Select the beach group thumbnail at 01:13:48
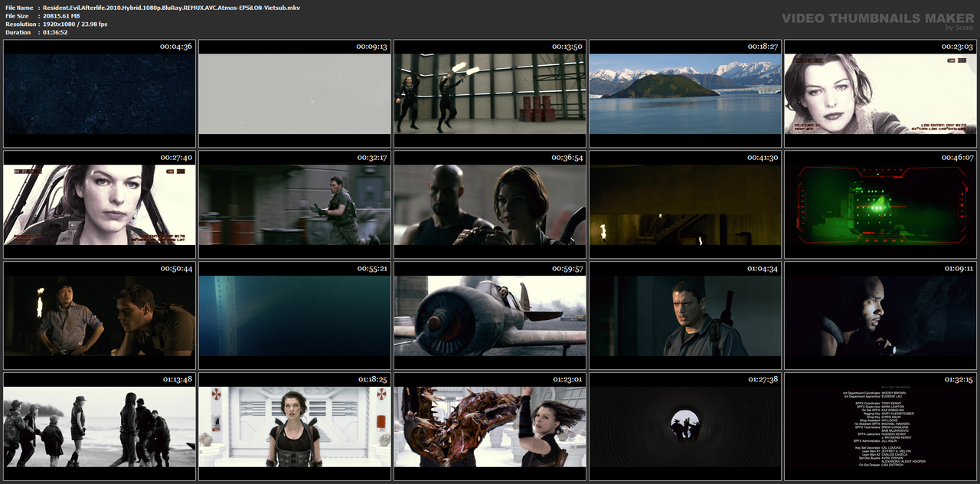This screenshot has height=484, width=980. coord(100,427)
